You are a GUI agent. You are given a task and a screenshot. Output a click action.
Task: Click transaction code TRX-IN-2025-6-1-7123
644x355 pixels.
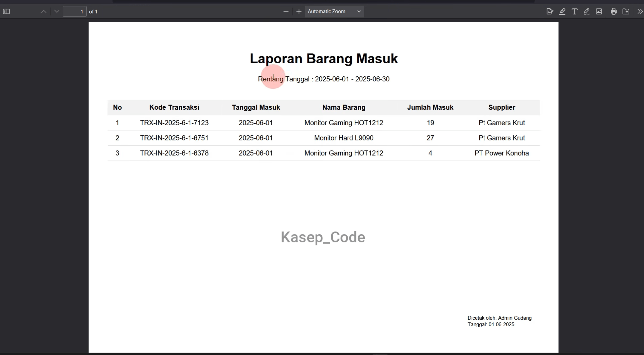[x=174, y=123]
